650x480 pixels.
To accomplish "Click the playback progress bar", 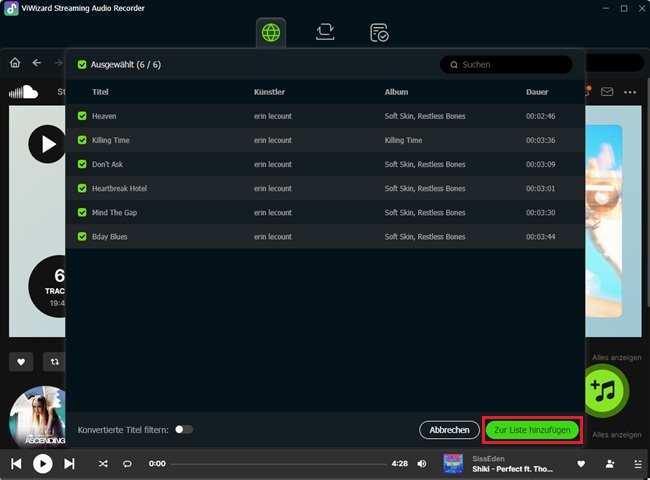I will [x=279, y=464].
